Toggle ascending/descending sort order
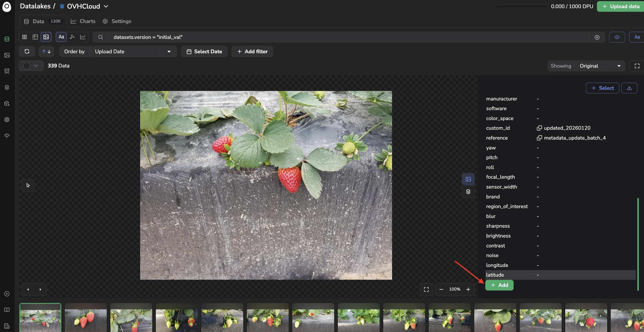 coord(46,51)
